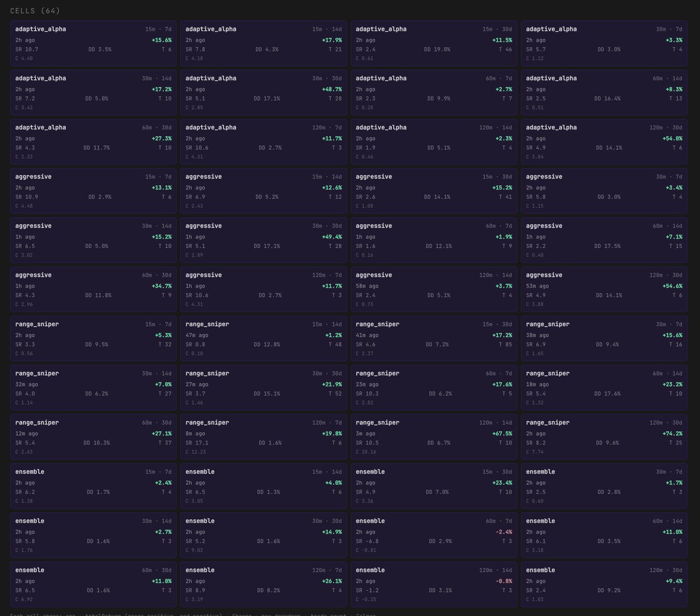Open the ensemble 15m · 30d card

point(434,486)
